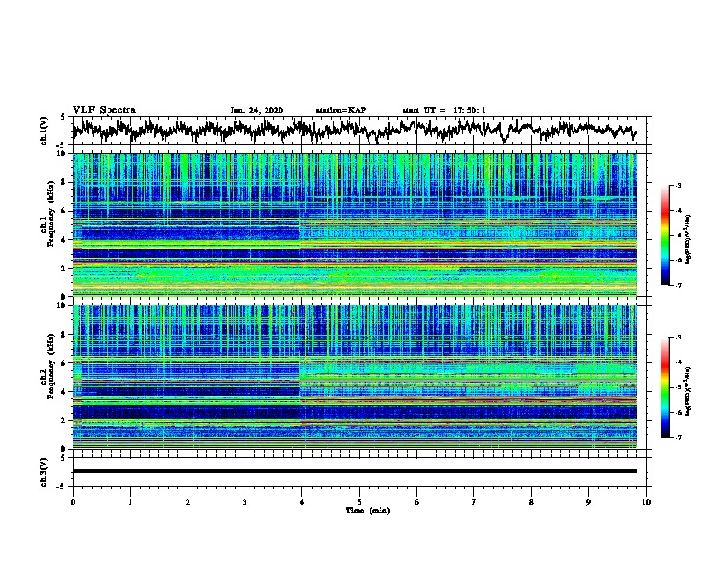Click the "1" minute tick label

pos(130,502)
